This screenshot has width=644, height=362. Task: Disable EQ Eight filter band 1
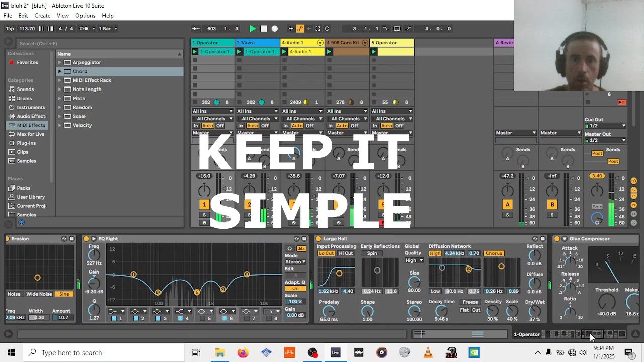coord(114,319)
